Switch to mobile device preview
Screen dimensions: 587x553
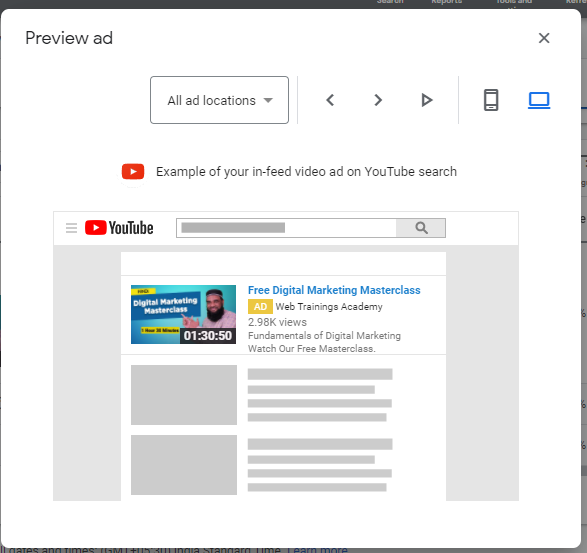[491, 100]
